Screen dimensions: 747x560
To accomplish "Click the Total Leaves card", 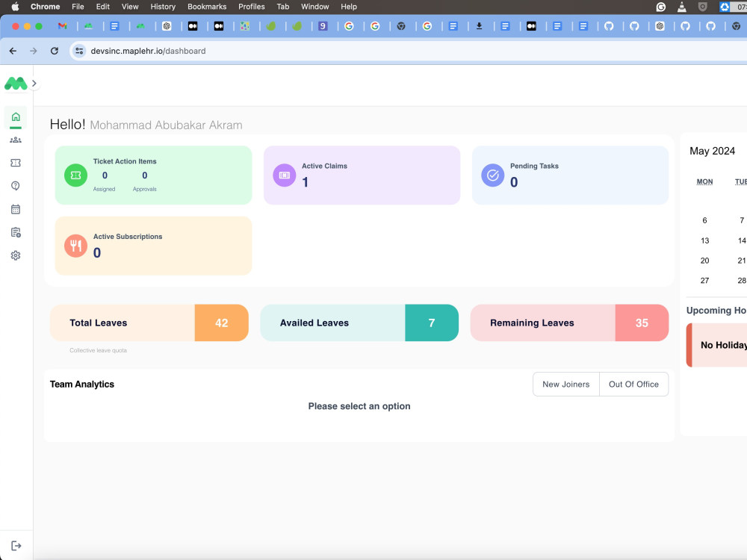I will click(x=149, y=323).
